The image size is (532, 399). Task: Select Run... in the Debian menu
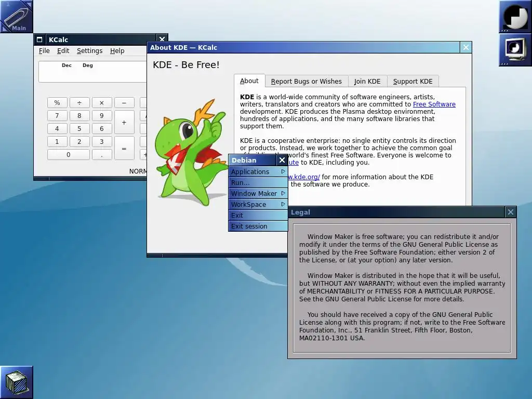tap(258, 182)
